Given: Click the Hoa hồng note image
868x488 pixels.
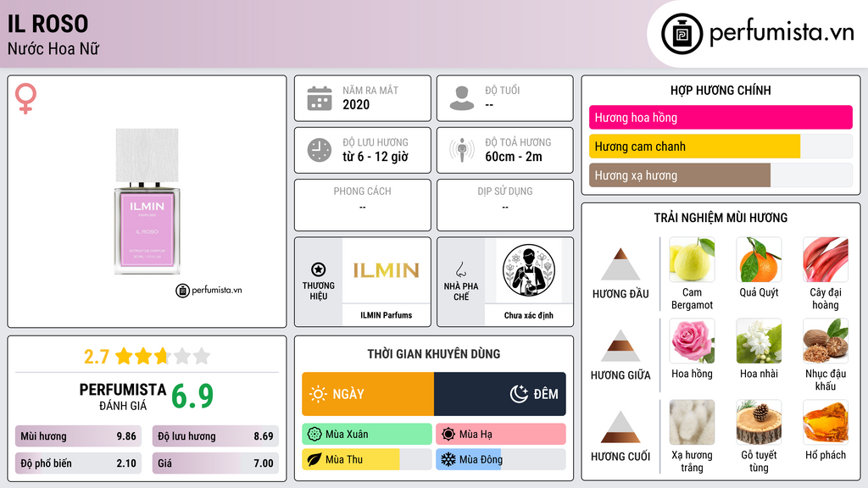Looking at the screenshot, I should [x=692, y=341].
